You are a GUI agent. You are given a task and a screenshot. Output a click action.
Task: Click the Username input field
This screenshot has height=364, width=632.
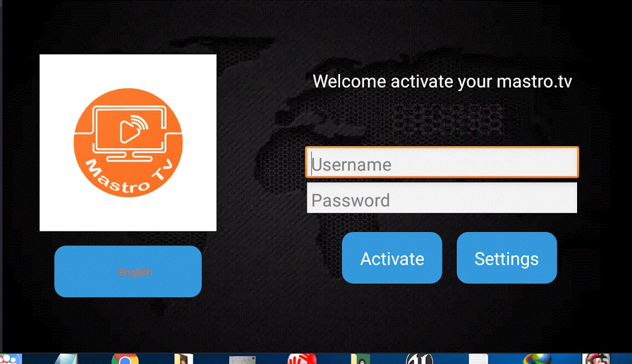(442, 162)
